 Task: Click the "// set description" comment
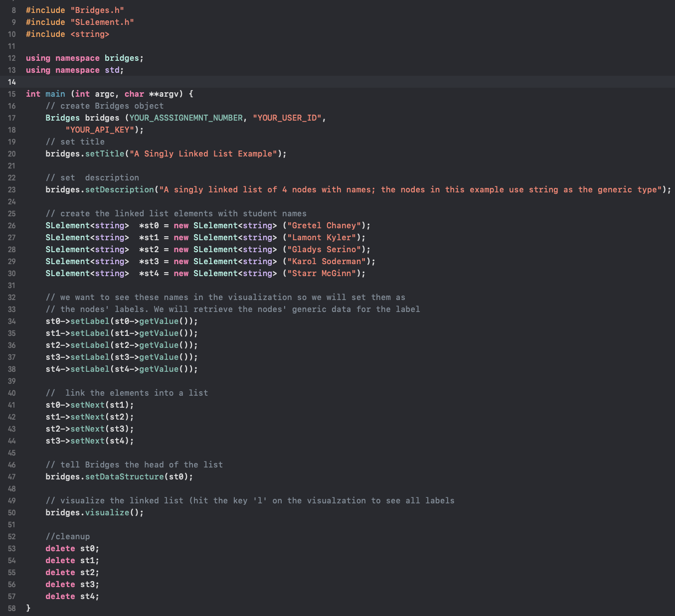coord(92,178)
